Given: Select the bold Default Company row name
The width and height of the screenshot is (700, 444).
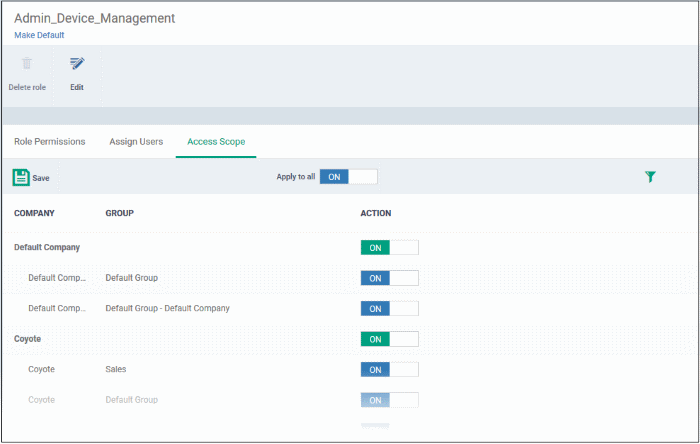Looking at the screenshot, I should coord(47,247).
